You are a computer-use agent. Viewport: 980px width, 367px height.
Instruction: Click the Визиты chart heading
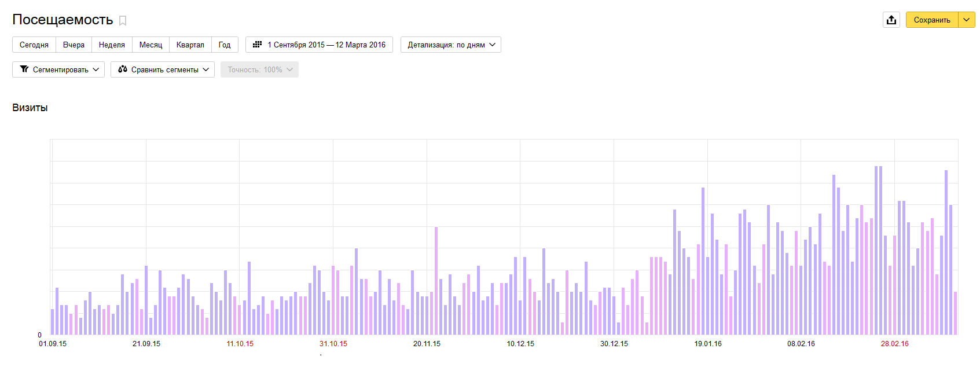tap(30, 108)
